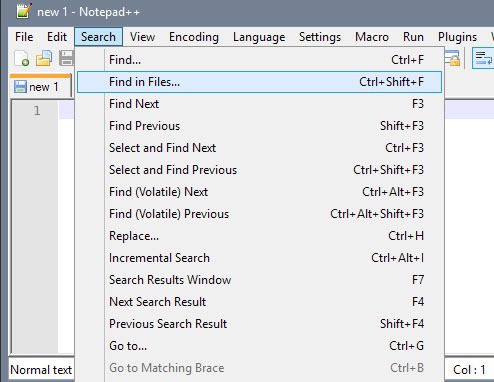Click Normal text in status bar

click(41, 370)
